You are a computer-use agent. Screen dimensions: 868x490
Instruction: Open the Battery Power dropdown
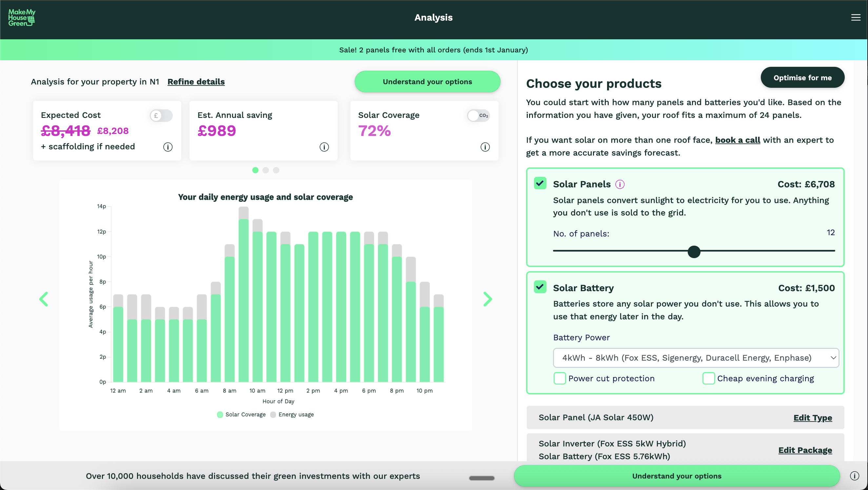point(696,358)
